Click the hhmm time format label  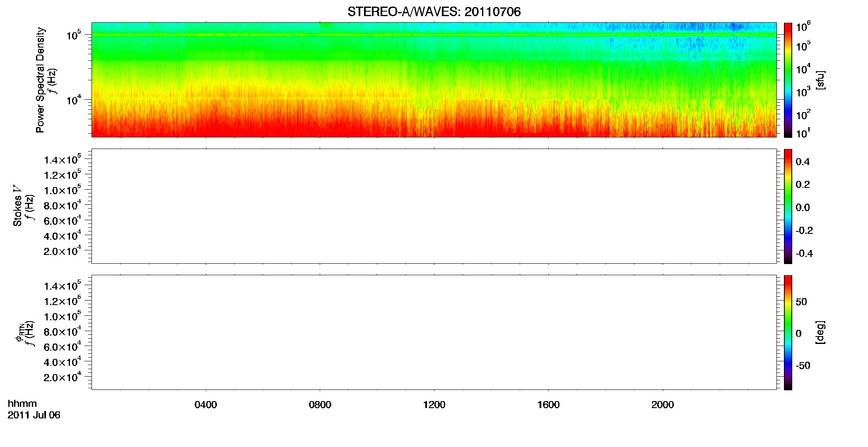pyautogui.click(x=22, y=404)
